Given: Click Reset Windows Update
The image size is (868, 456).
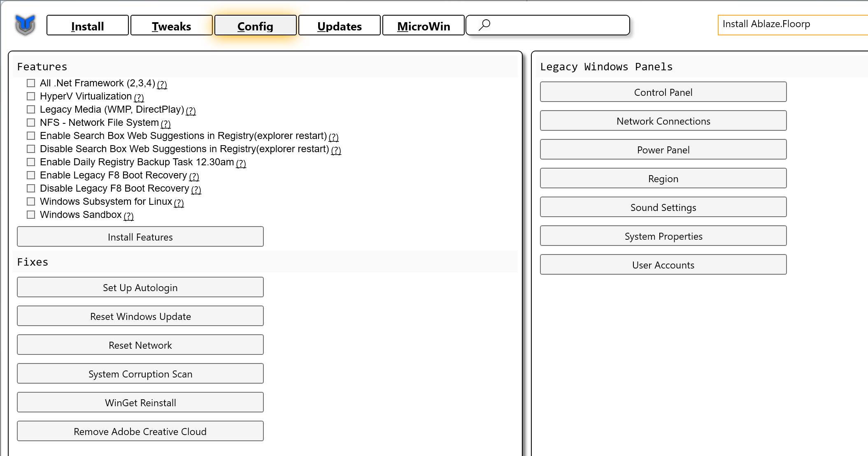Looking at the screenshot, I should [x=140, y=316].
